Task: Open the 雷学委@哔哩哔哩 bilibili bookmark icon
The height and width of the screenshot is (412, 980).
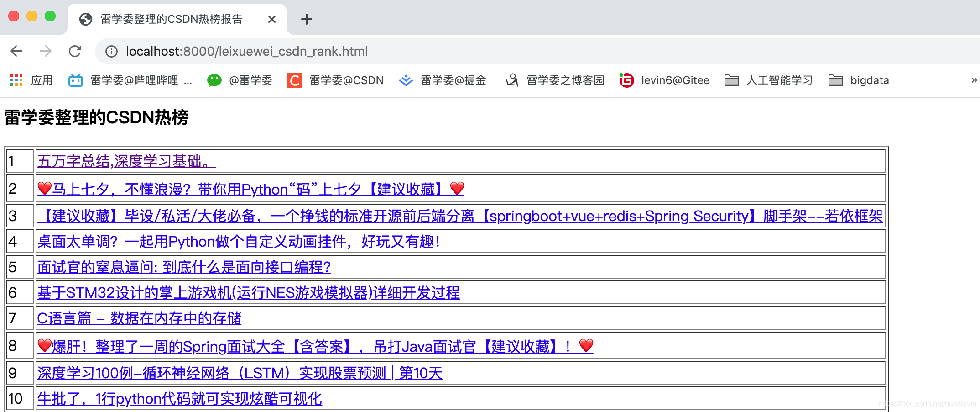Action: 76,80
